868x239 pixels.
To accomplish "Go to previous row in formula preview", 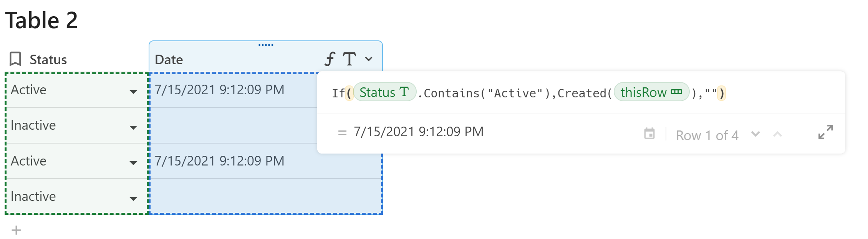I will pos(777,134).
